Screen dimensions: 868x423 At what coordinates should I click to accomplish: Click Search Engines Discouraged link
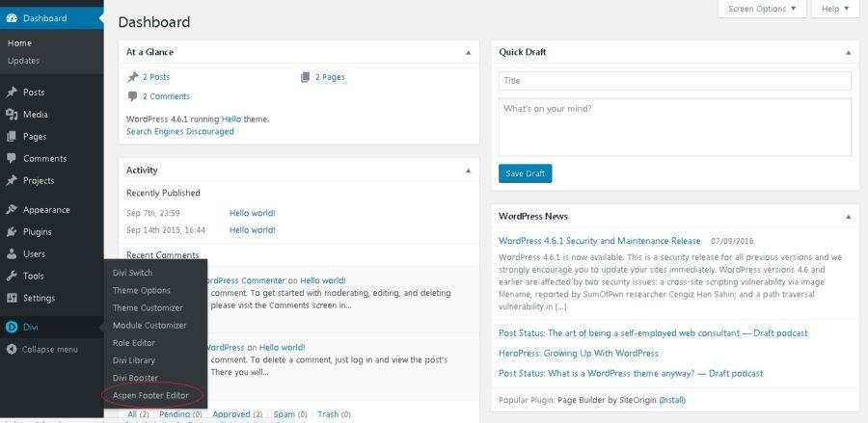tap(180, 132)
